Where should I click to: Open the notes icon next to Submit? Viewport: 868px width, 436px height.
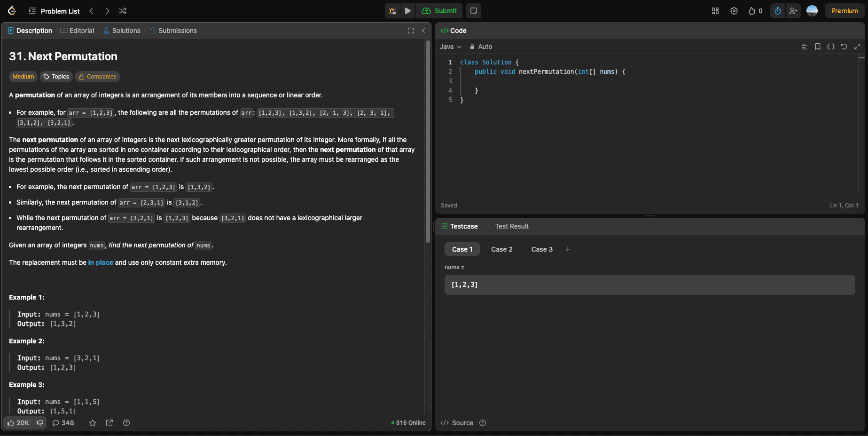coord(474,11)
